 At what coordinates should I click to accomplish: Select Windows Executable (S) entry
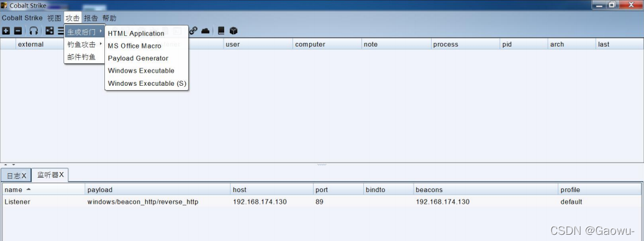(x=147, y=83)
